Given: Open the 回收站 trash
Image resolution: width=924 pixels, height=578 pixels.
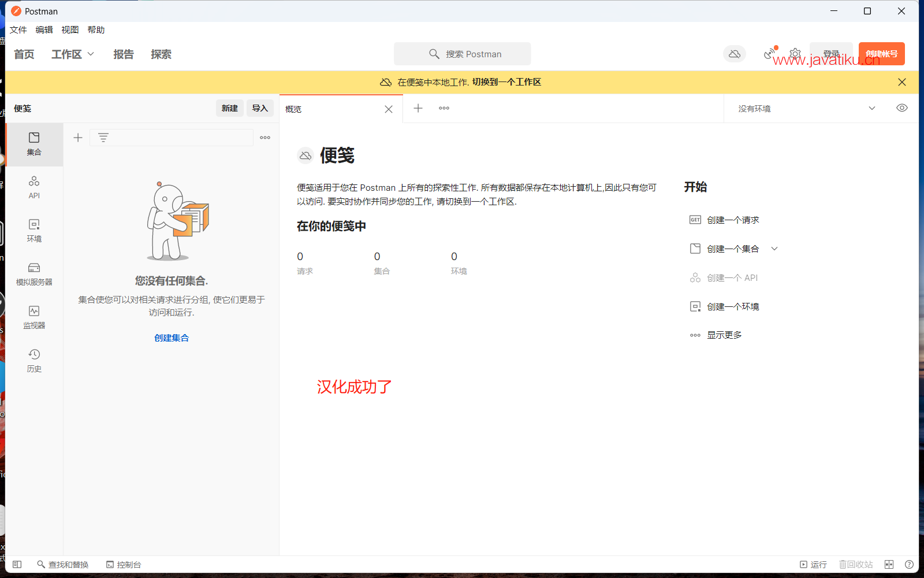Looking at the screenshot, I should [x=856, y=564].
